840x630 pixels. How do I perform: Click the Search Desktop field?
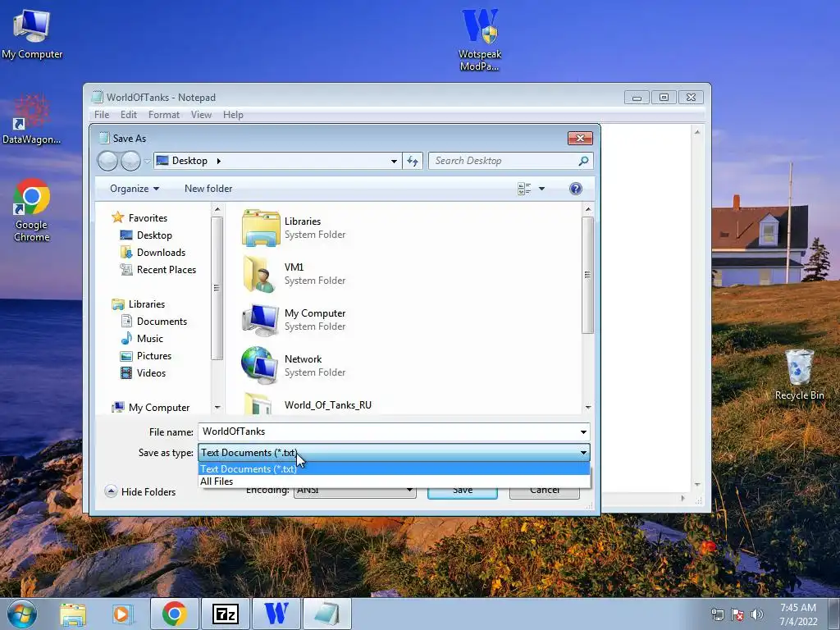pos(504,161)
